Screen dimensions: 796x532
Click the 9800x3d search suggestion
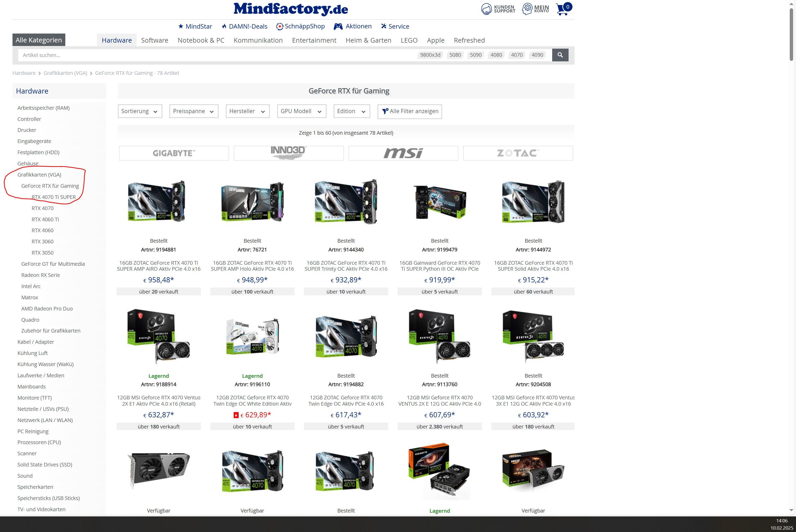tap(430, 55)
